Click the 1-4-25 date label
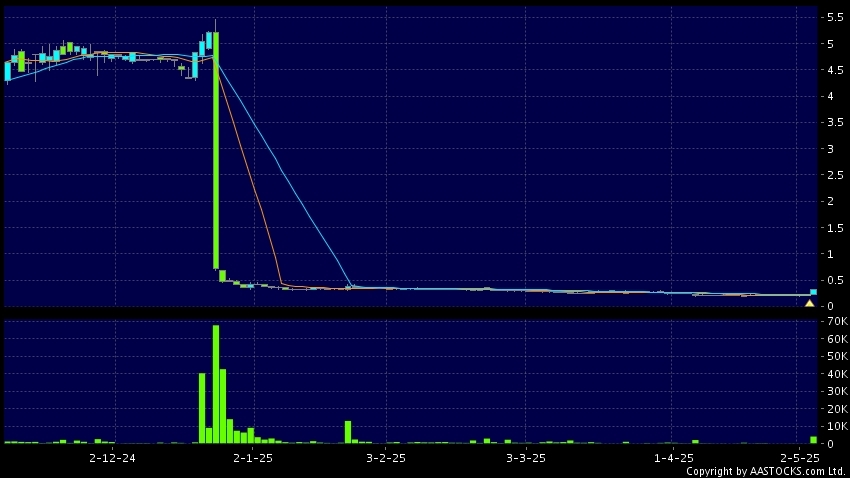This screenshot has width=850, height=478. (x=673, y=458)
